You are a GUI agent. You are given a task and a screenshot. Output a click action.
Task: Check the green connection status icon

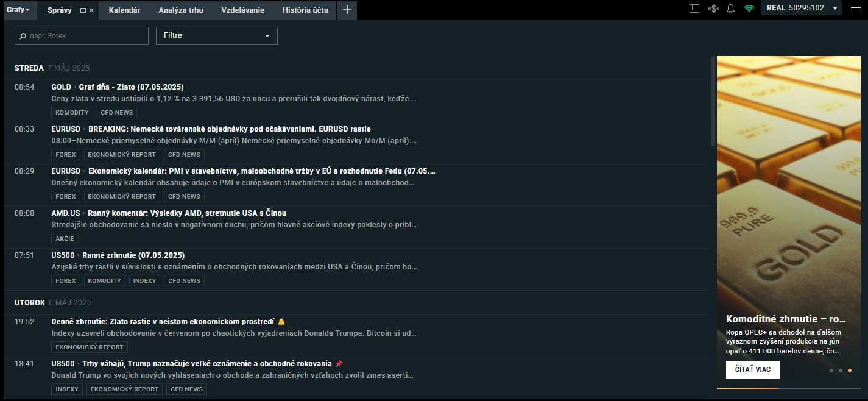coord(749,9)
